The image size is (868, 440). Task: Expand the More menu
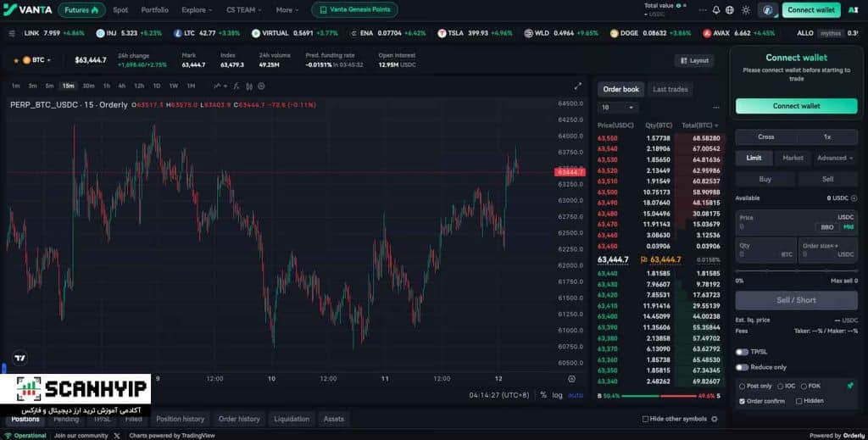point(287,10)
